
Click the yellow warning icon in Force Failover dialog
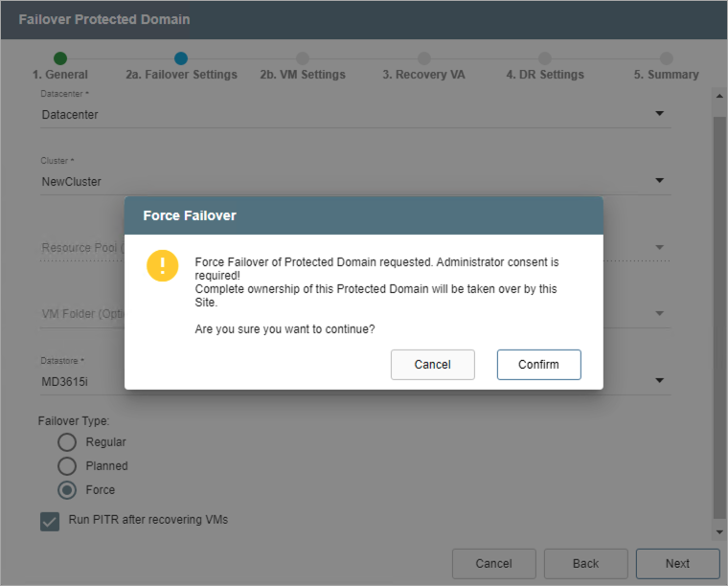pyautogui.click(x=163, y=265)
